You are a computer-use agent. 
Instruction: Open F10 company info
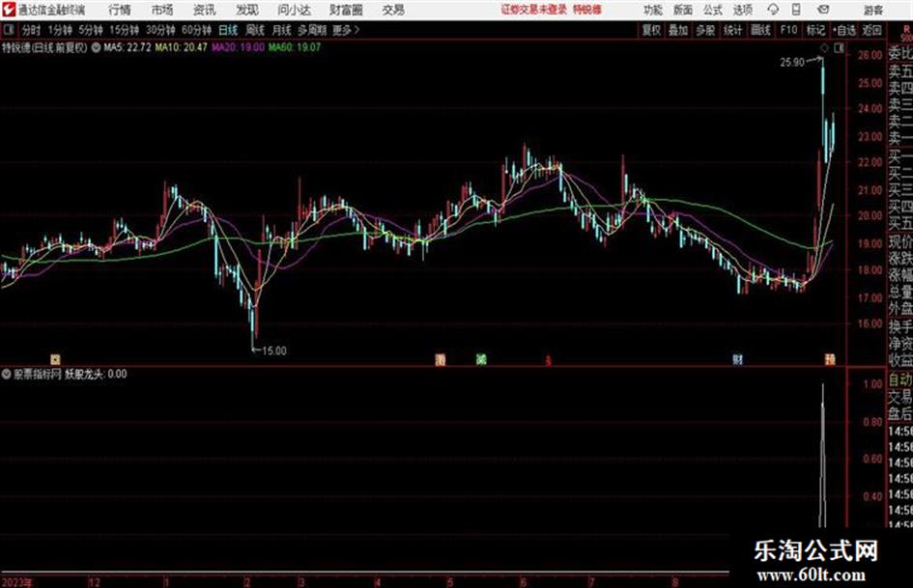(788, 30)
